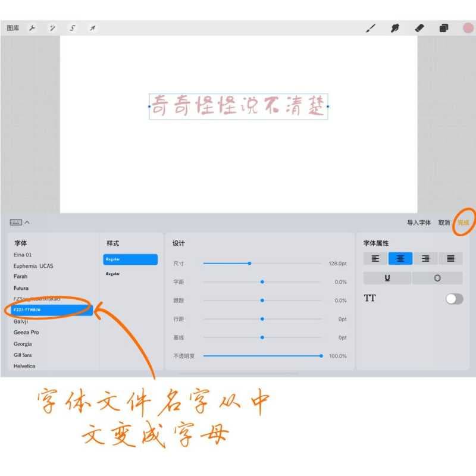Viewport: 476px width, 476px height.
Task: Toggle underline on the text
Action: 386,278
